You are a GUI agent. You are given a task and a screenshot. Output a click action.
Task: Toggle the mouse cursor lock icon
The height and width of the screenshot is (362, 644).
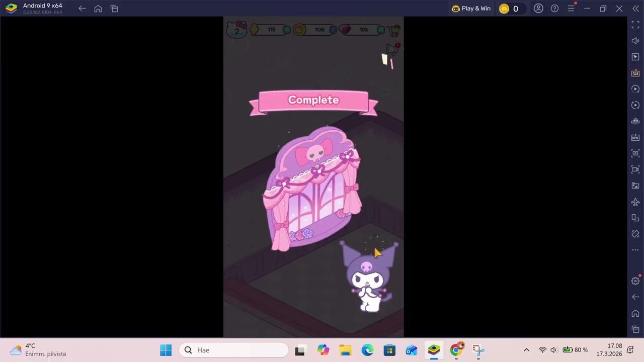[x=635, y=57]
